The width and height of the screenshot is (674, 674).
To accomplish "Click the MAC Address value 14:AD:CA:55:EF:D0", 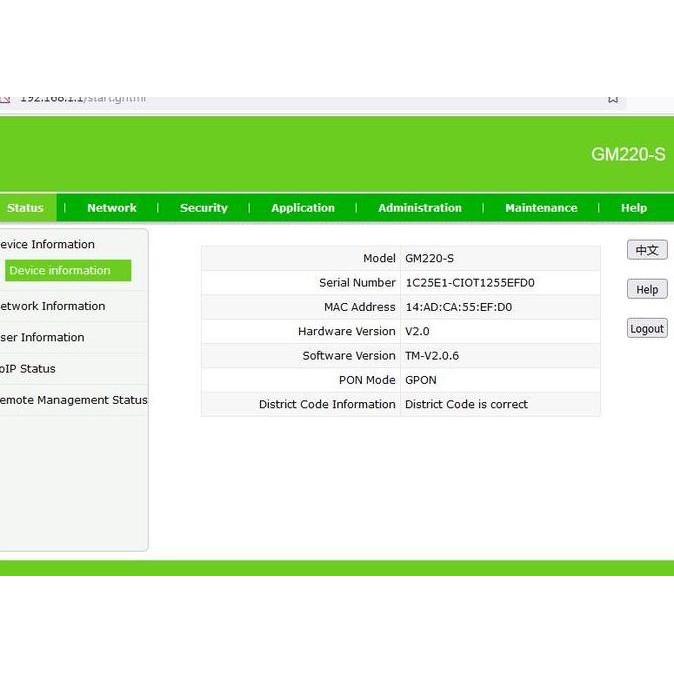I will 458,307.
